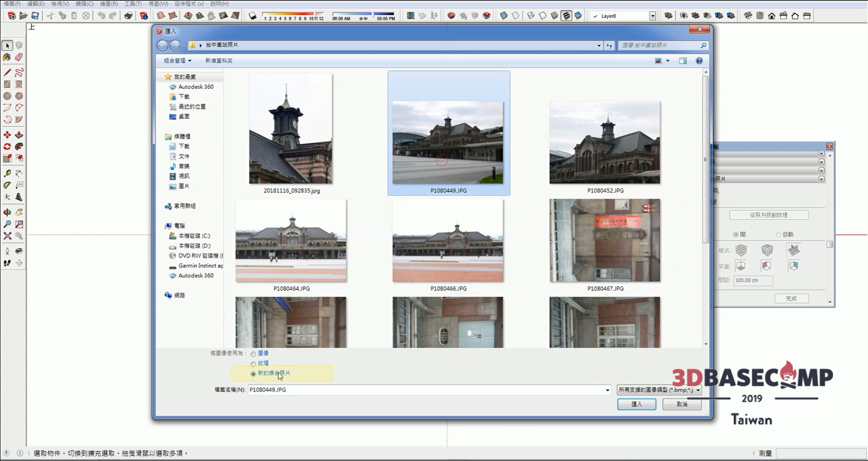Open the 檔案(F) menu
Viewport: 868px width, 461px height.
point(12,4)
